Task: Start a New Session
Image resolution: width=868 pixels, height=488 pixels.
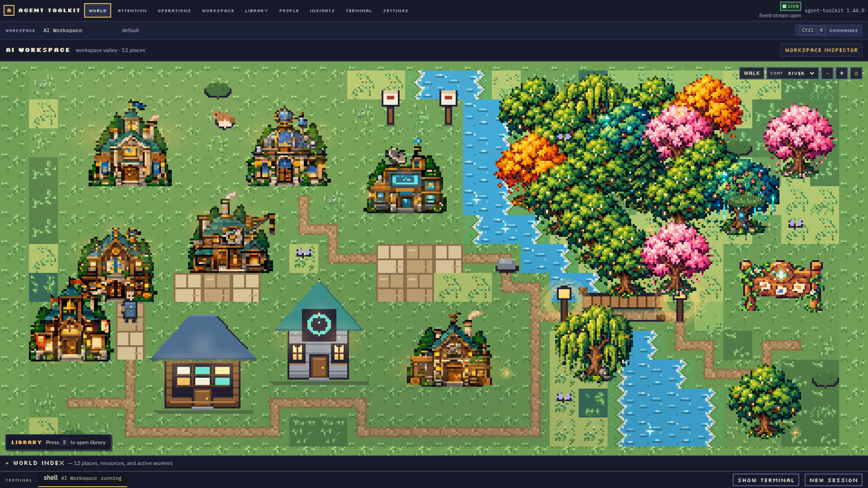Action: pyautogui.click(x=834, y=480)
